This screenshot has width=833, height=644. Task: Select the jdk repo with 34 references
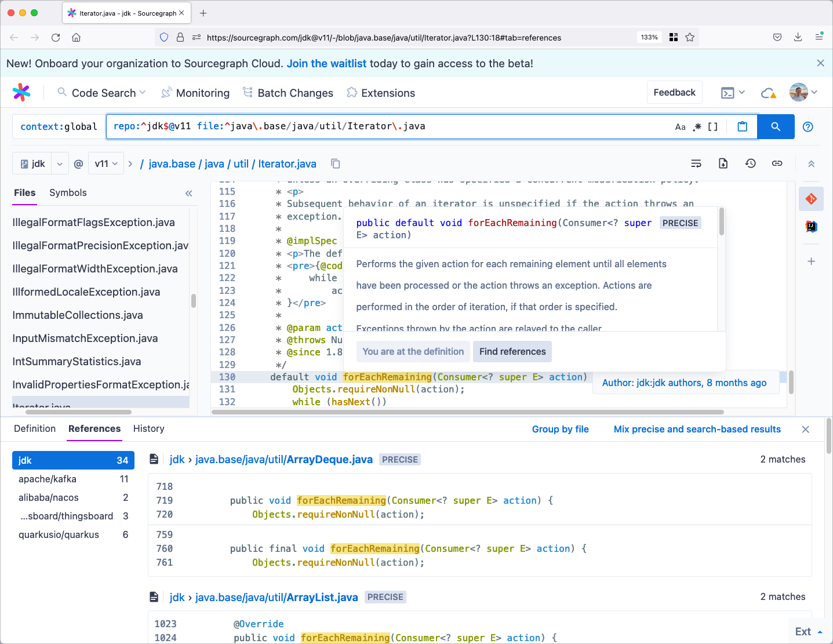pyautogui.click(x=73, y=460)
